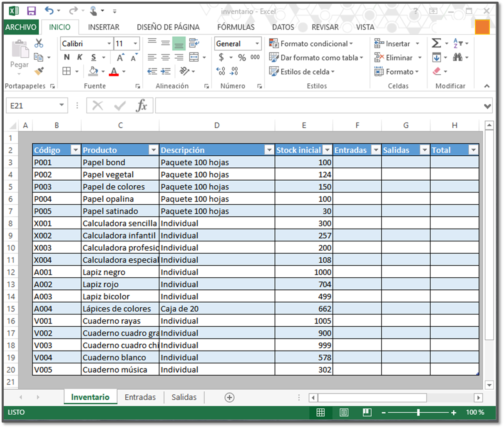Click the AutoSum sigma icon
This screenshot has height=428, width=504.
pos(436,43)
